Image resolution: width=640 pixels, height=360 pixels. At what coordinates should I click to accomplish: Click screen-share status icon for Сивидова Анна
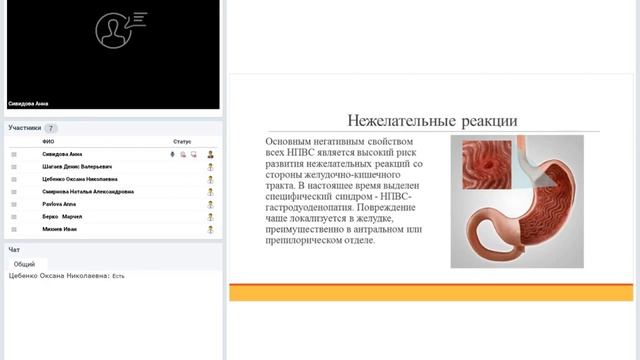193,154
